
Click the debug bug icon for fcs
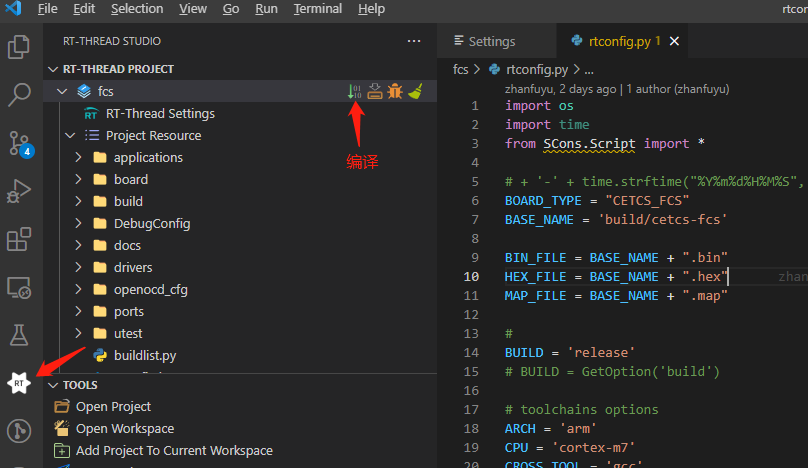(395, 91)
